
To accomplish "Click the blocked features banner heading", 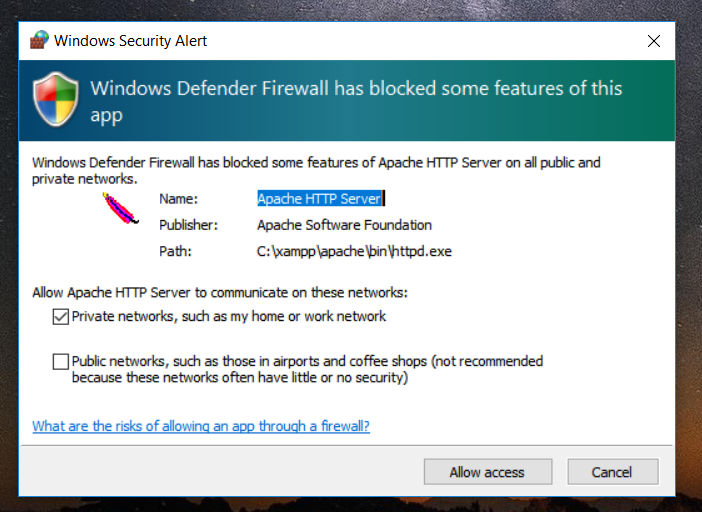I will point(356,101).
